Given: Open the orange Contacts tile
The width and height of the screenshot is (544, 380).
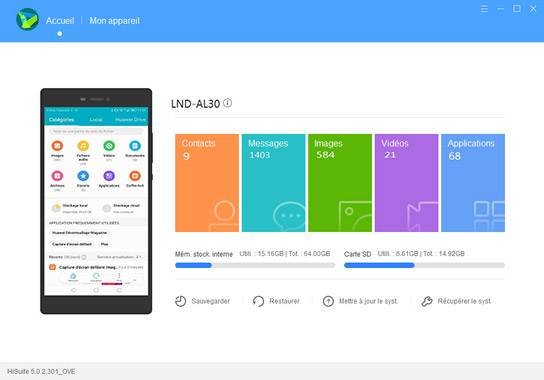Looking at the screenshot, I should click(x=207, y=183).
